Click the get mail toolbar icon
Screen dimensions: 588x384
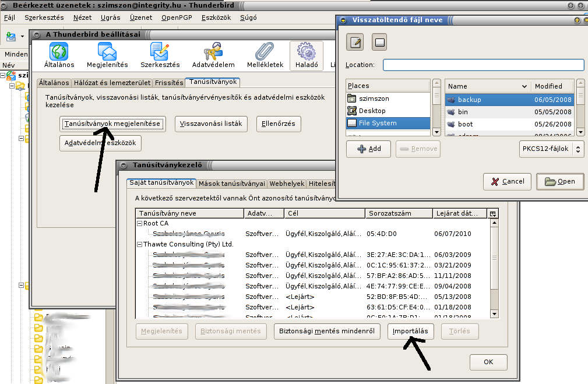[11, 36]
